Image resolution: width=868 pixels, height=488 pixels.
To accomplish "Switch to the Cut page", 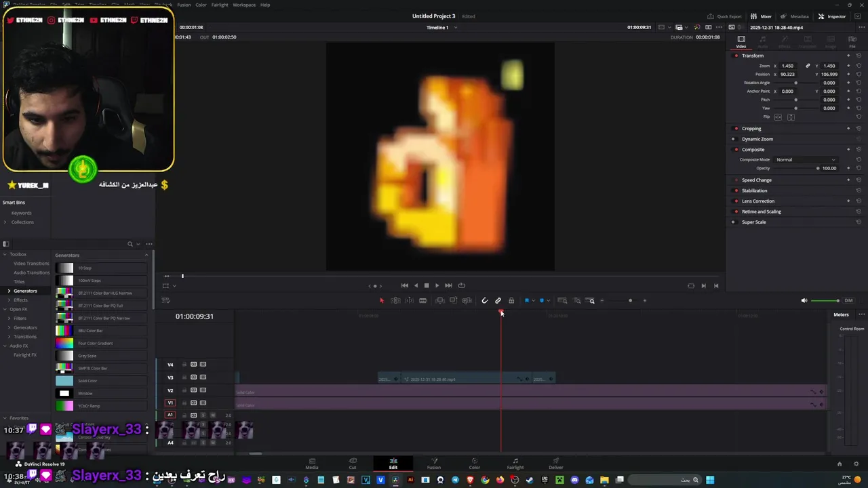I will tap(353, 464).
